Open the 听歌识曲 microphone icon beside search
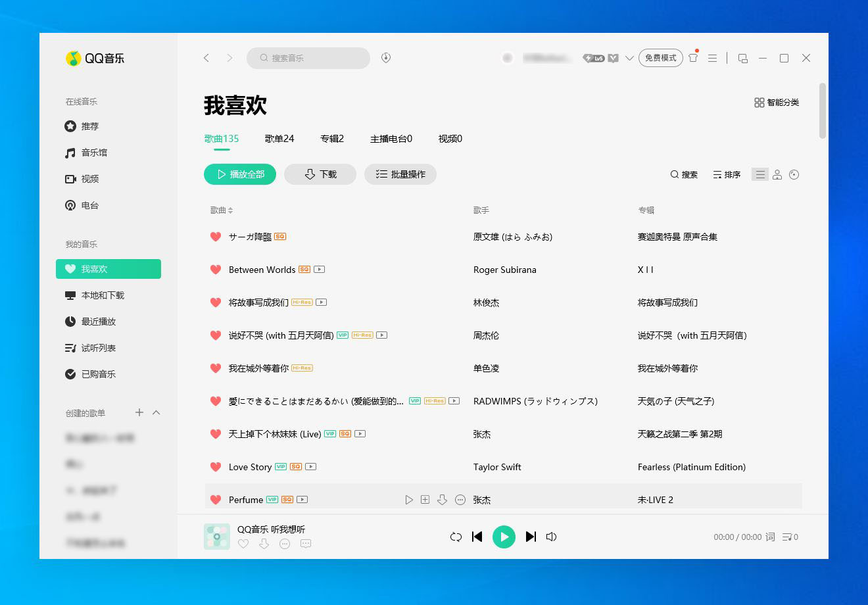The image size is (868, 605). 386,58
